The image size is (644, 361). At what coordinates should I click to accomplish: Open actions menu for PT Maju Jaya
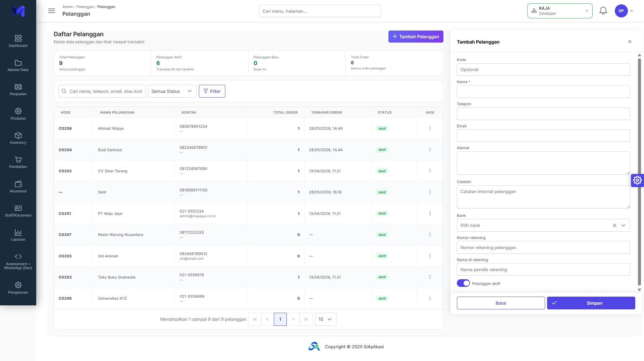click(x=430, y=213)
